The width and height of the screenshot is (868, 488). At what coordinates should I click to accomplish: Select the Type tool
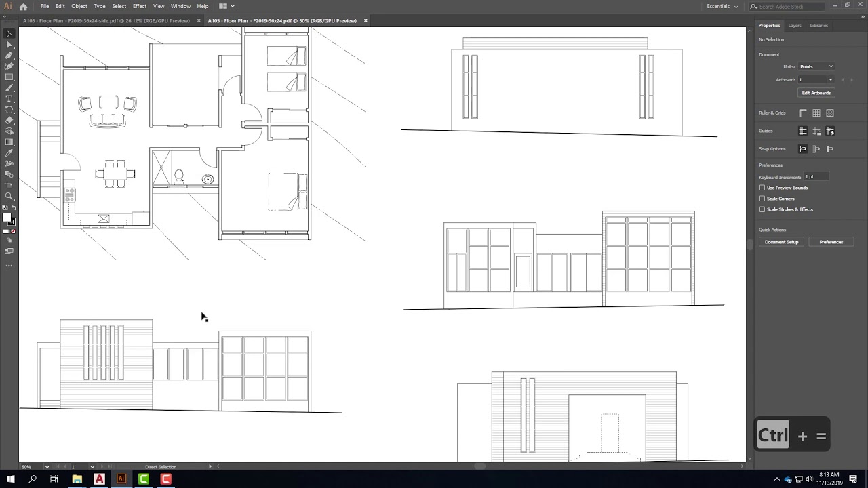coord(9,98)
